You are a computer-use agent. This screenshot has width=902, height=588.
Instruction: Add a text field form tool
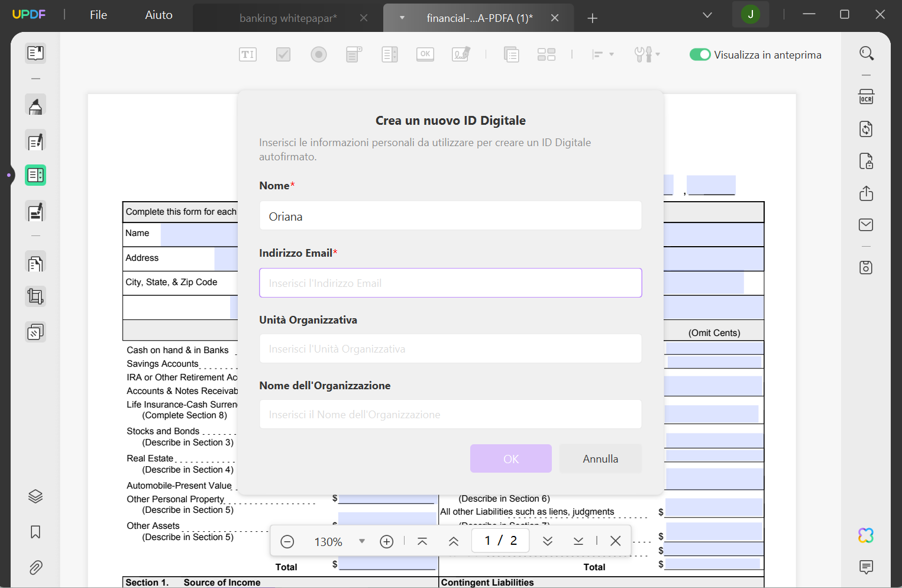click(x=248, y=54)
